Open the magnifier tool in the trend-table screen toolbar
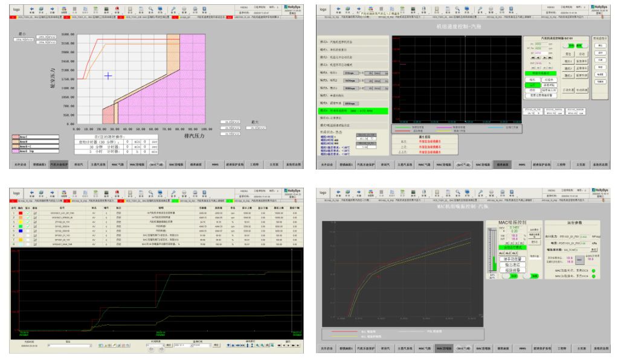This screenshot has height=364, width=627. point(150,193)
